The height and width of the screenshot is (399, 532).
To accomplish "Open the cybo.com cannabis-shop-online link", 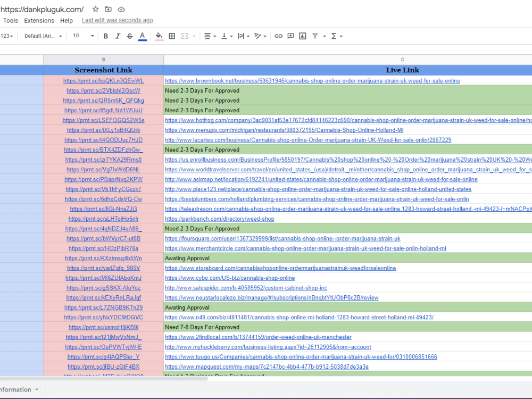I will (x=230, y=278).
